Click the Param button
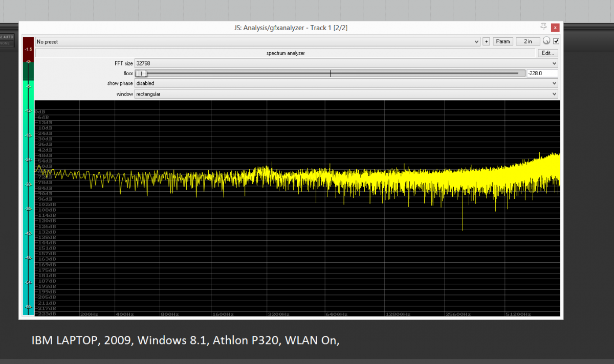 coord(503,41)
